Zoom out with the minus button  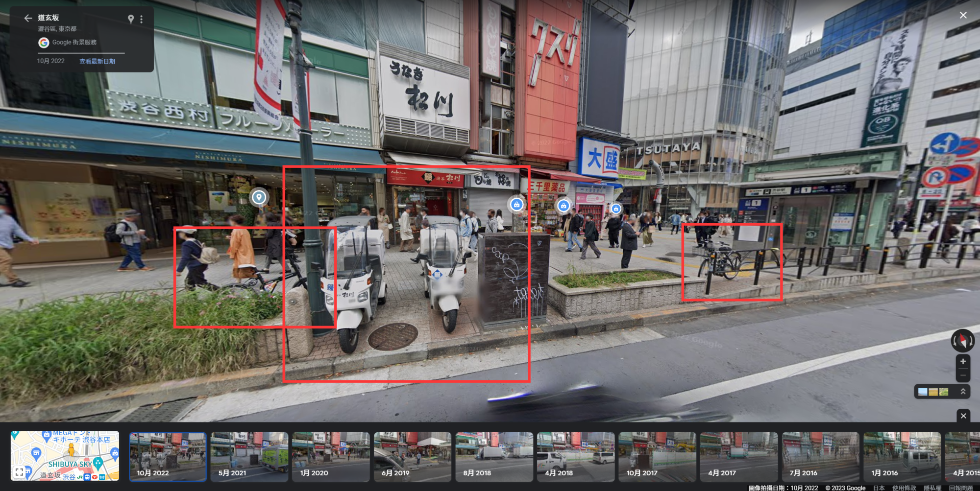tap(963, 375)
